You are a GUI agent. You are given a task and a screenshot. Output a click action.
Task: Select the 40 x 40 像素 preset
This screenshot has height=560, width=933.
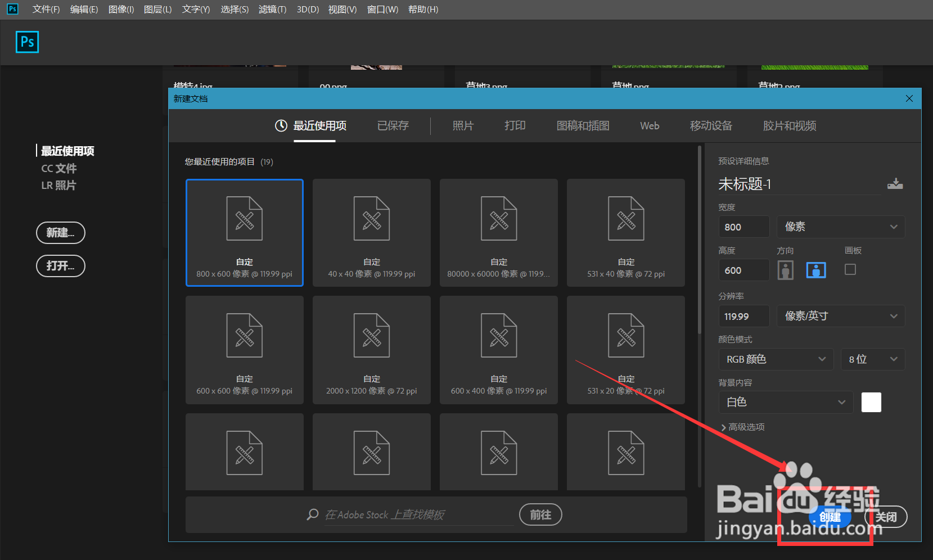pyautogui.click(x=372, y=233)
